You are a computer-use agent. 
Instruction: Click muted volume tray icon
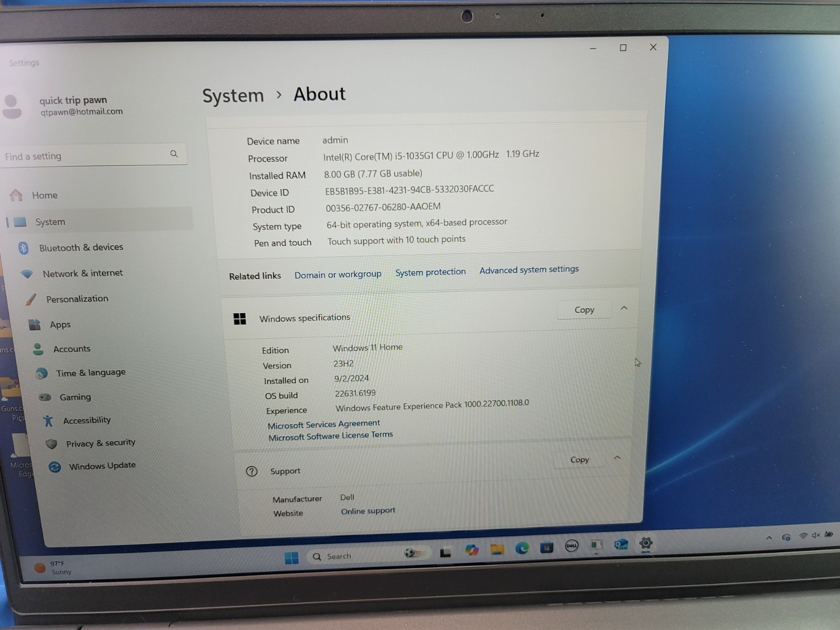click(x=815, y=535)
